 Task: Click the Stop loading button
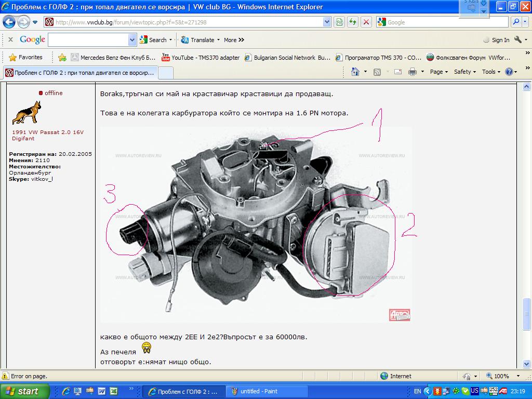[366, 22]
